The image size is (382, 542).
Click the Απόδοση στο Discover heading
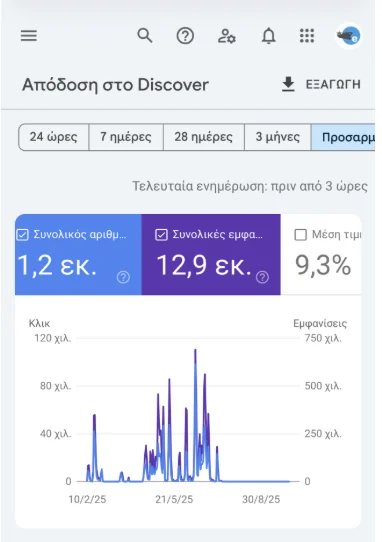click(x=115, y=85)
